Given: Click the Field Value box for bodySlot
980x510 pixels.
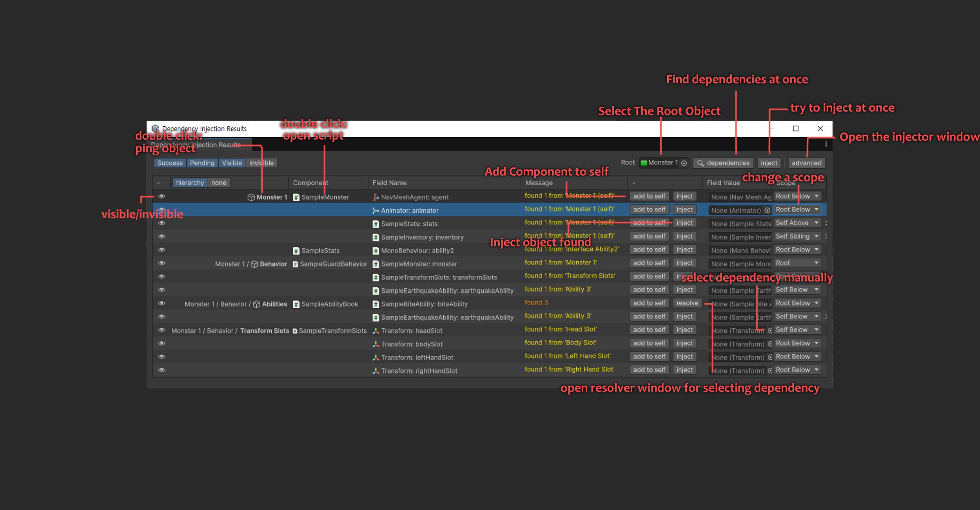Looking at the screenshot, I should point(738,344).
